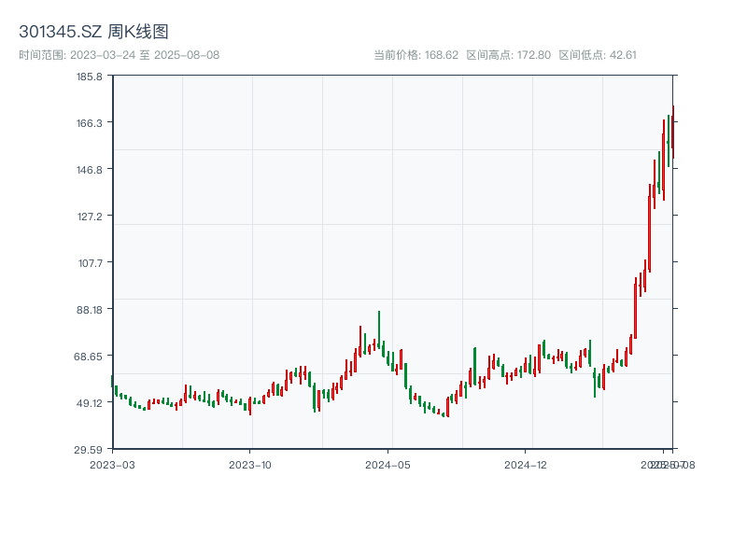This screenshot has width=747, height=560.
Task: Click y-axis label 166.3
Action: [x=89, y=123]
